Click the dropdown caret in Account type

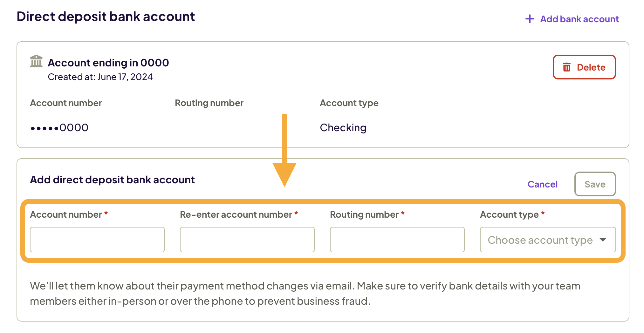point(603,240)
